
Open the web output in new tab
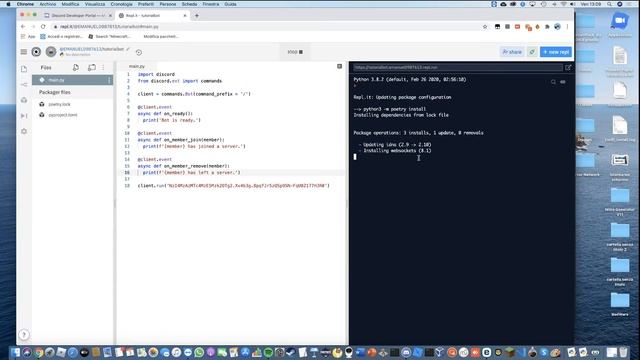pyautogui.click(x=568, y=67)
